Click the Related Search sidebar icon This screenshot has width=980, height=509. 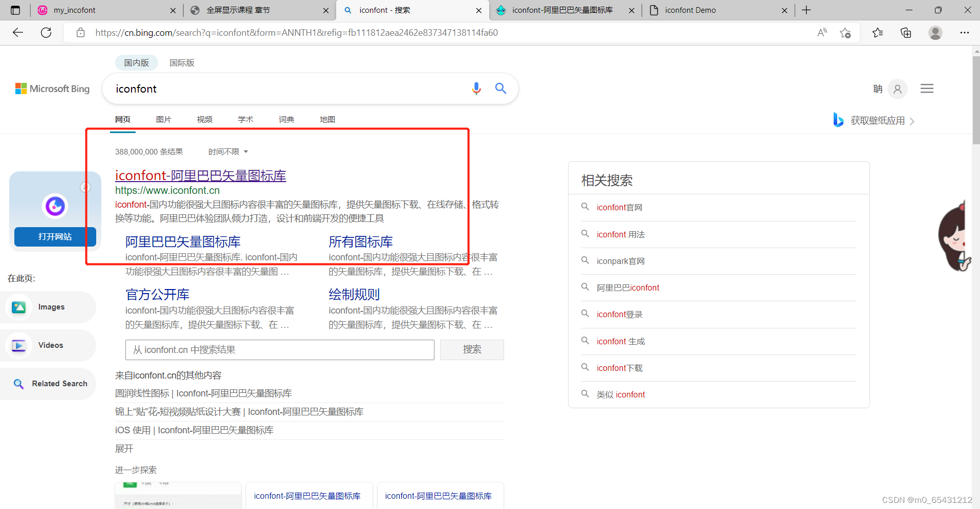pos(19,384)
